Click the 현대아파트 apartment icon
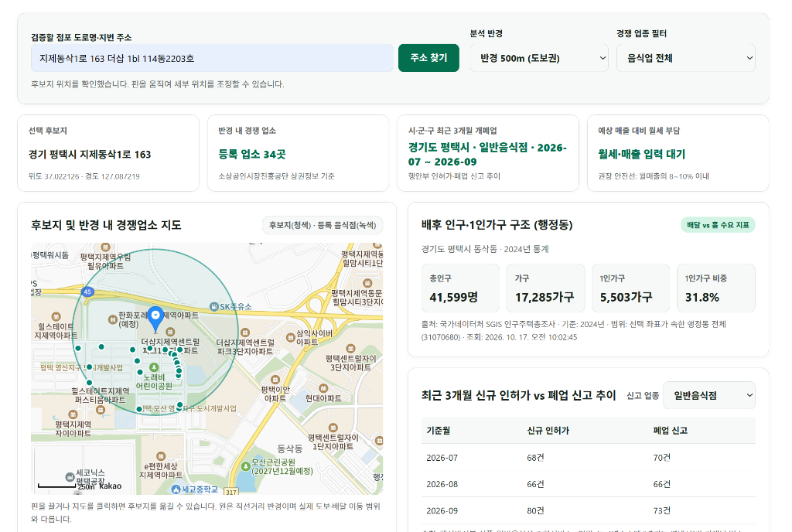The height and width of the screenshot is (532, 792). click(323, 388)
